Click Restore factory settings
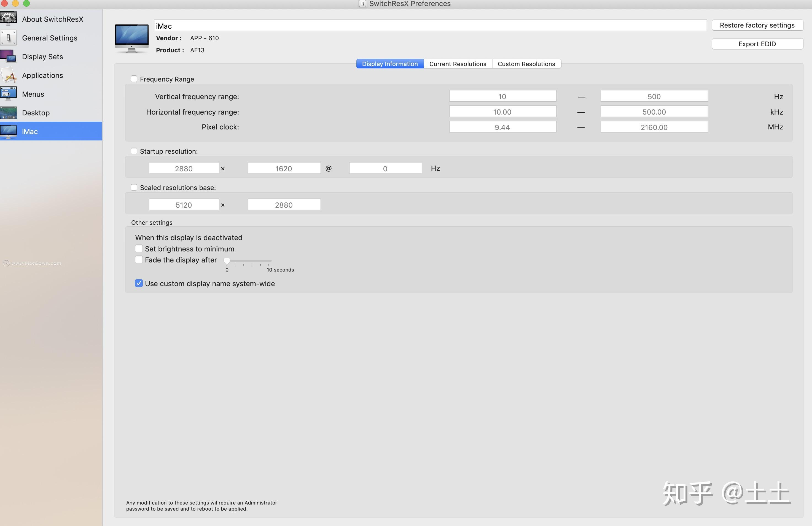 point(757,25)
